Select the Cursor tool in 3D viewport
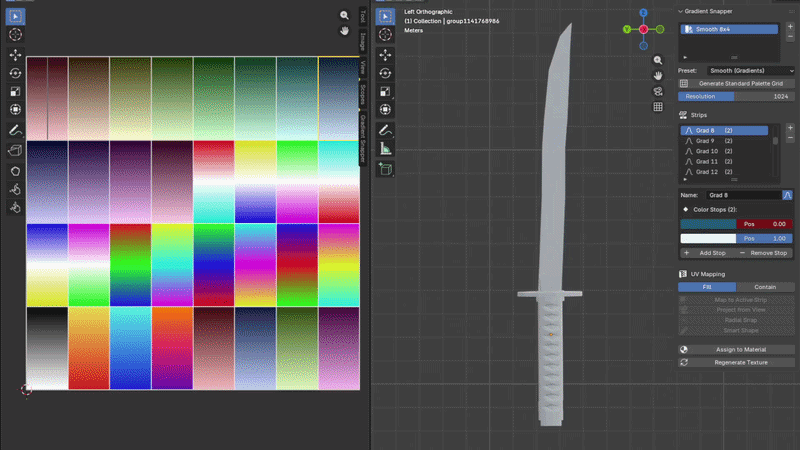800x450 pixels. (385, 35)
